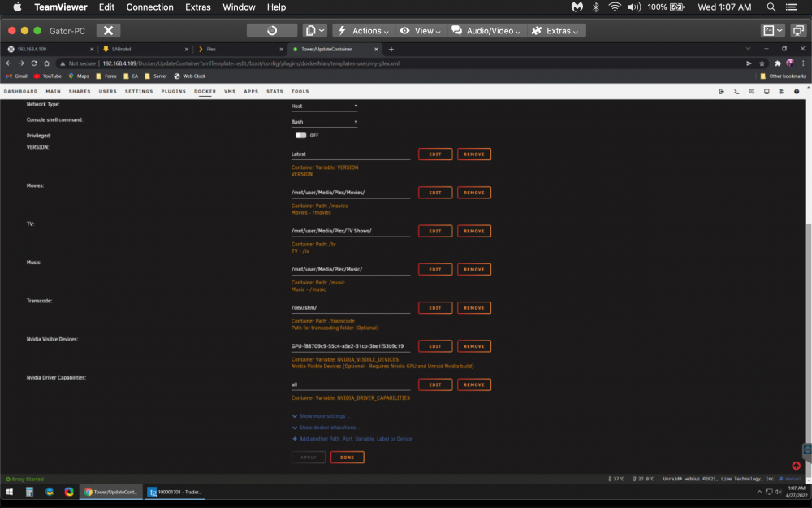Viewport: 812px width, 508px height.
Task: Open the Calculator icon in Windows taskbar
Action: (x=29, y=492)
